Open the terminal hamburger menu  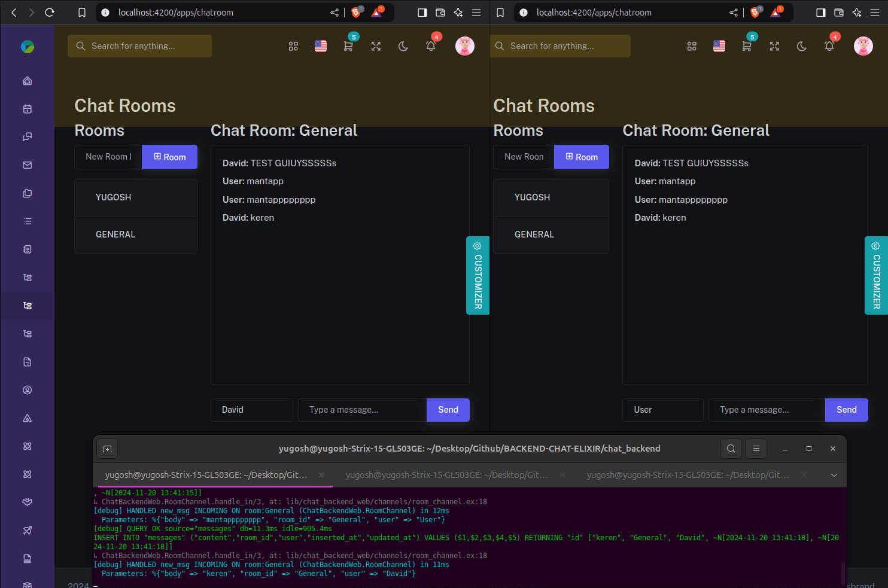coord(756,448)
